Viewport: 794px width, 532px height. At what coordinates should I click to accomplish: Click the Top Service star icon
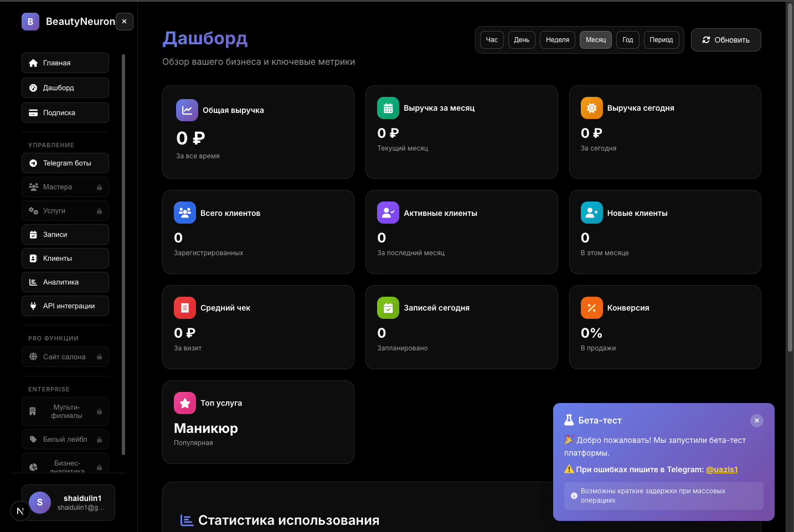click(x=185, y=403)
